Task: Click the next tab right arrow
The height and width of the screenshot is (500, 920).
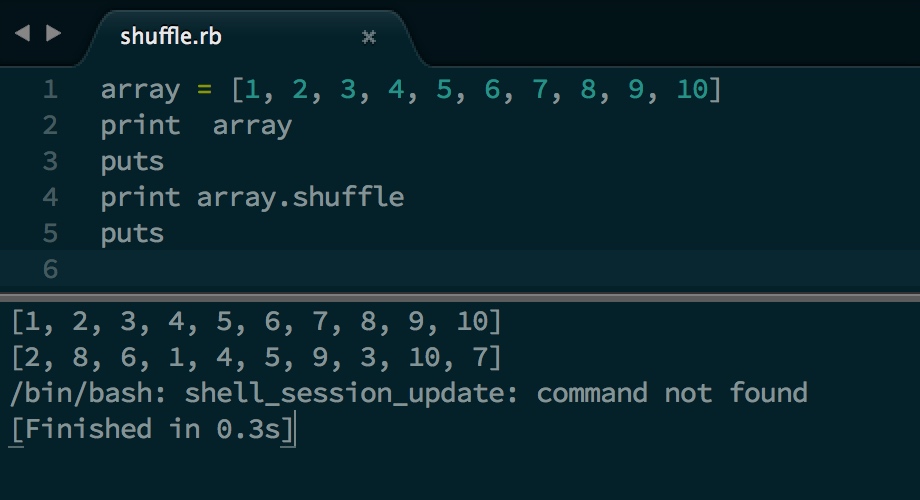Action: (x=53, y=33)
